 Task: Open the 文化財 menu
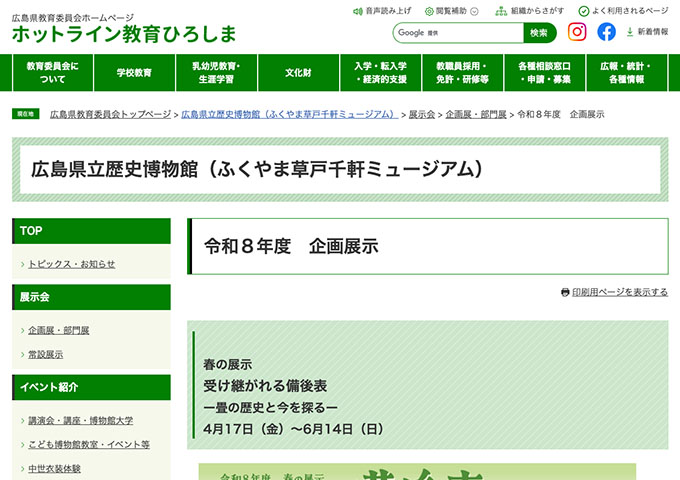pos(298,73)
